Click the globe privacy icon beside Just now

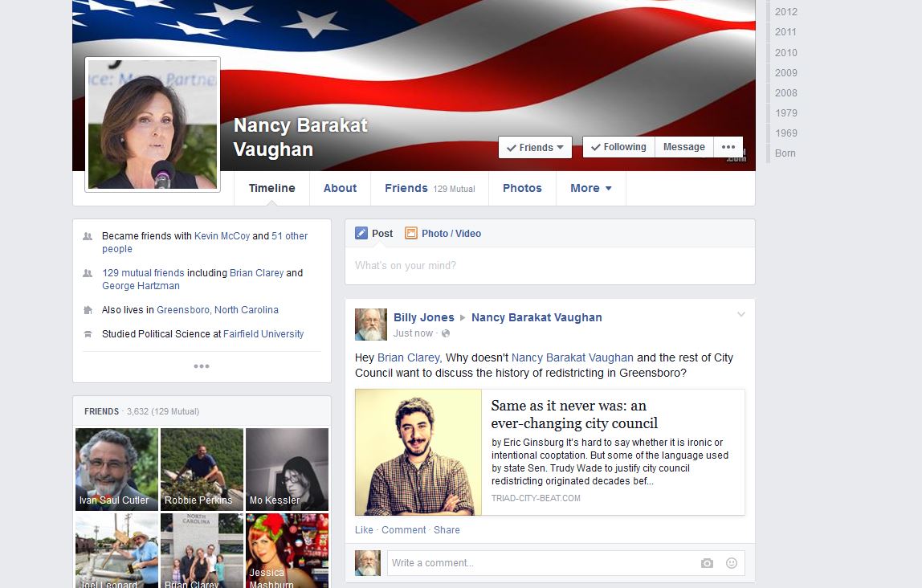[446, 333]
